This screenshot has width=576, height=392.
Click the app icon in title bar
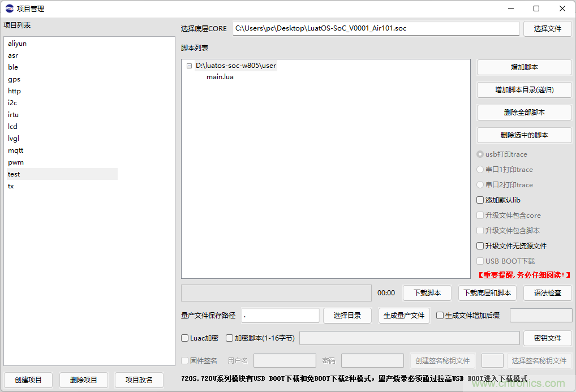click(10, 8)
